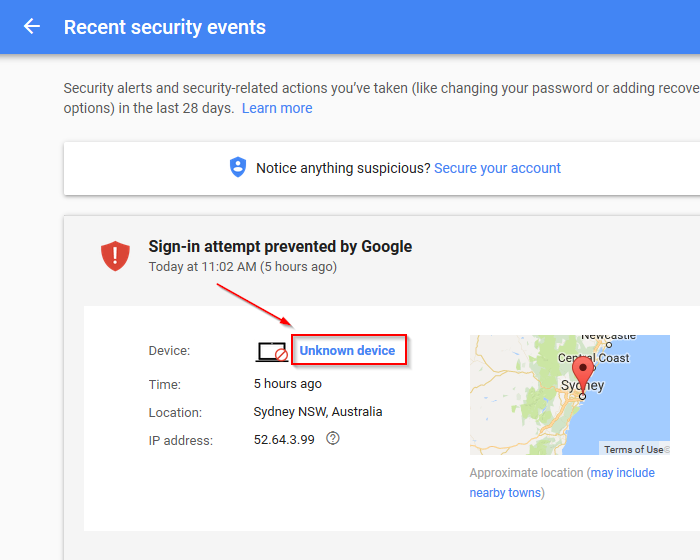Click the Notice anything suspicious text

(343, 168)
